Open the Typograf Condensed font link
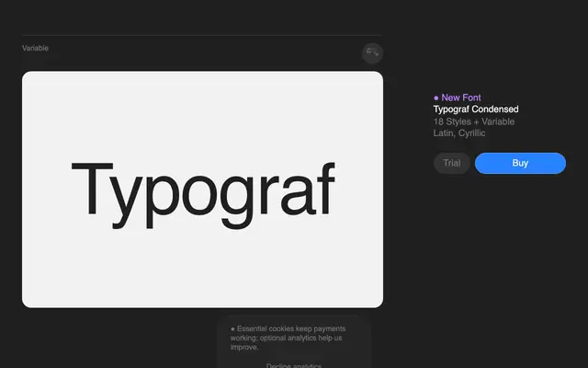Image resolution: width=588 pixels, height=368 pixels. tap(476, 109)
